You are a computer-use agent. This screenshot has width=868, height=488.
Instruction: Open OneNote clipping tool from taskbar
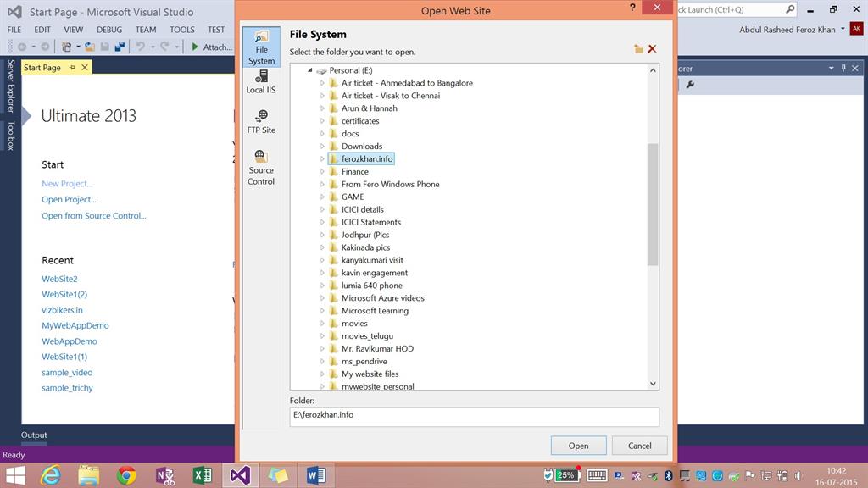point(164,475)
